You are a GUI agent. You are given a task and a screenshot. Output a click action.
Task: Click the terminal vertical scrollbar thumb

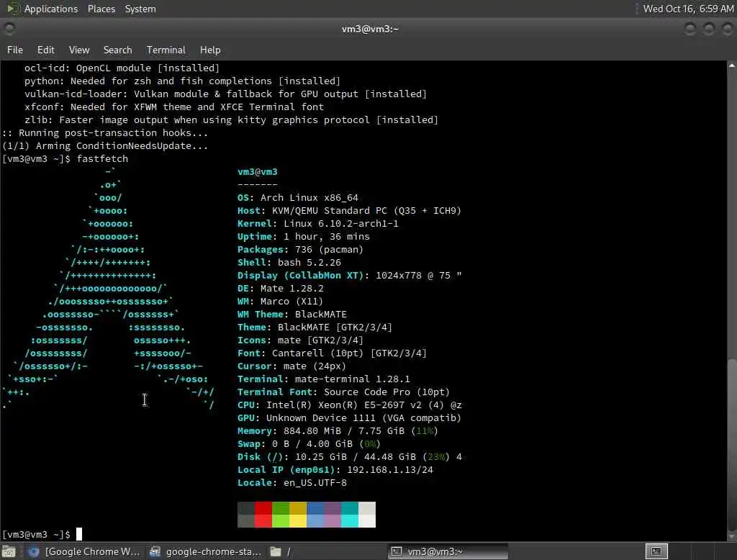[x=732, y=444]
